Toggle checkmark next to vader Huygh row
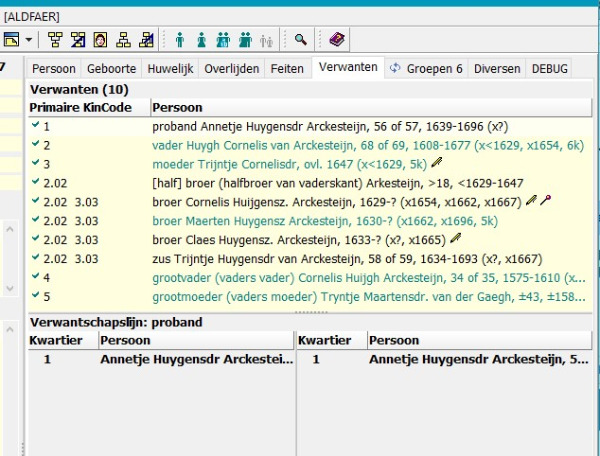This screenshot has width=600, height=456. click(x=35, y=145)
